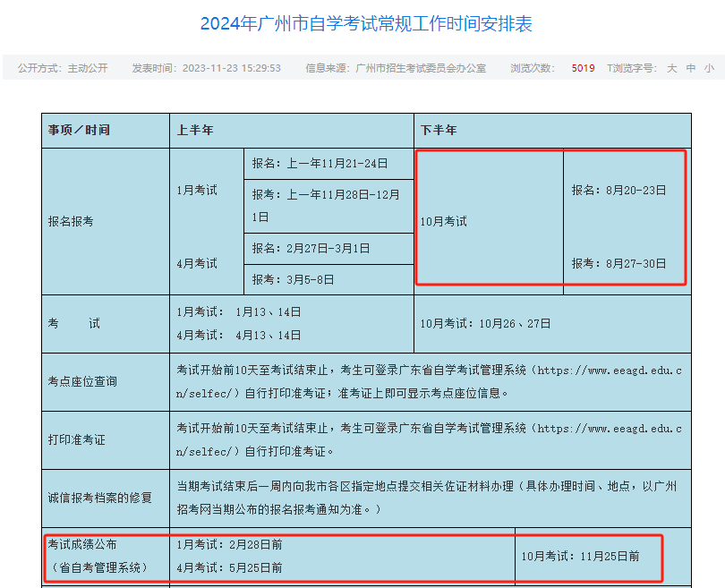Click the 诚信报考档案的修复 row label
The width and height of the screenshot is (725, 588).
click(99, 498)
